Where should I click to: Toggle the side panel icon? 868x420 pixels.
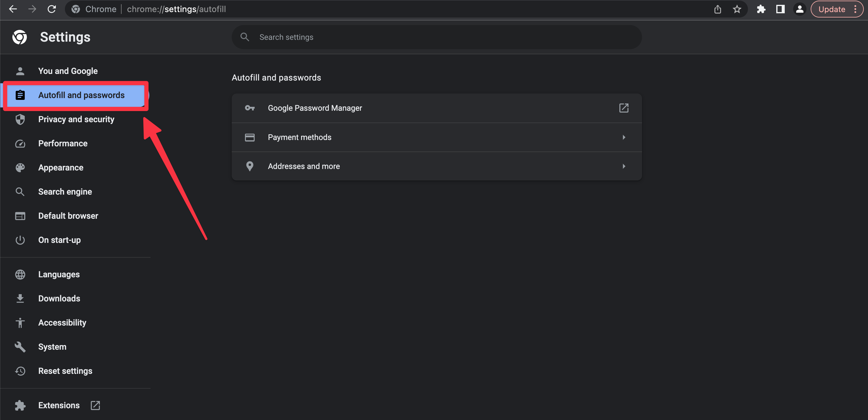780,9
